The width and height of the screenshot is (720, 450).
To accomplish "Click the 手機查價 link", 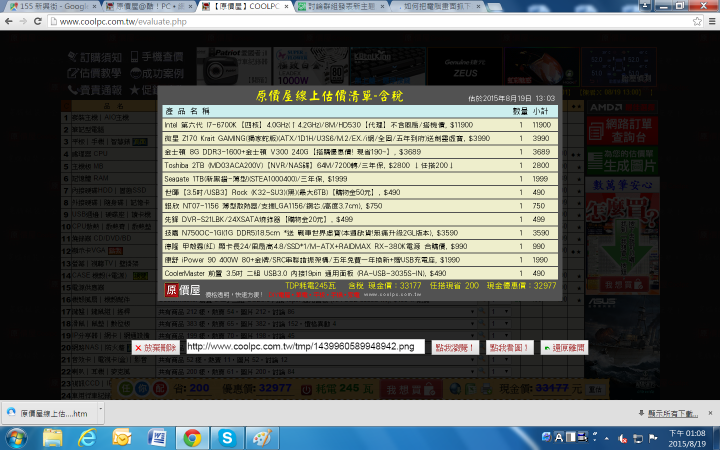I will pyautogui.click(x=157, y=57).
